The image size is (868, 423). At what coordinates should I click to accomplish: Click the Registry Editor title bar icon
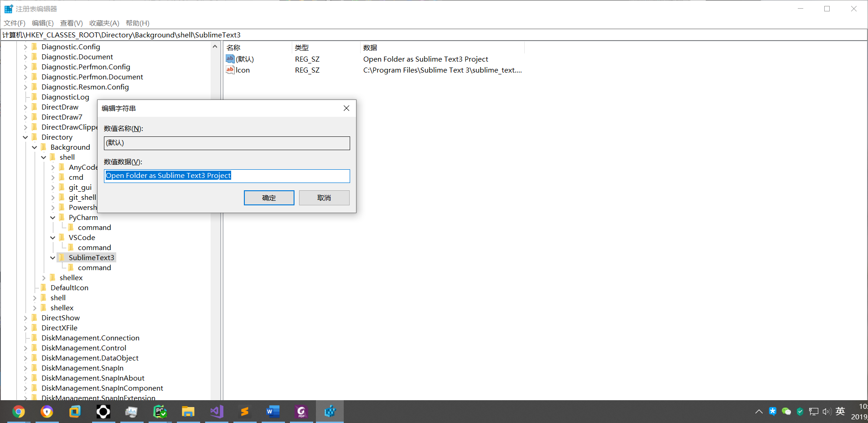(9, 9)
